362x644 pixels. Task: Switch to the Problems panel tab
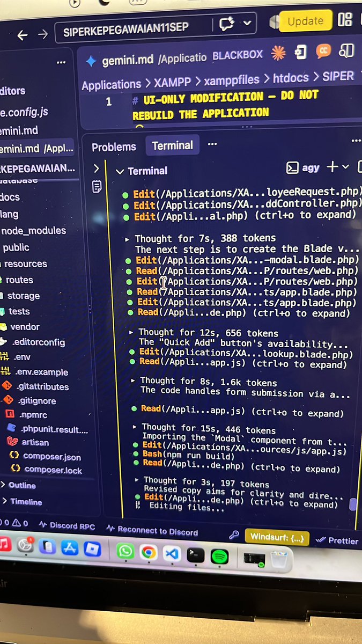[x=114, y=147]
